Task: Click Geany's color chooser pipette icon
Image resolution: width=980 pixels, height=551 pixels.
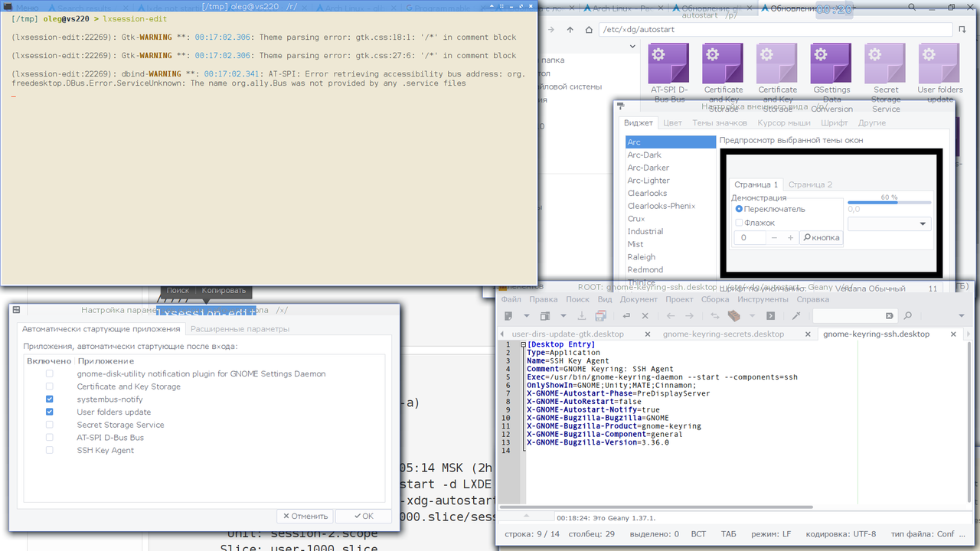Action: coord(796,315)
